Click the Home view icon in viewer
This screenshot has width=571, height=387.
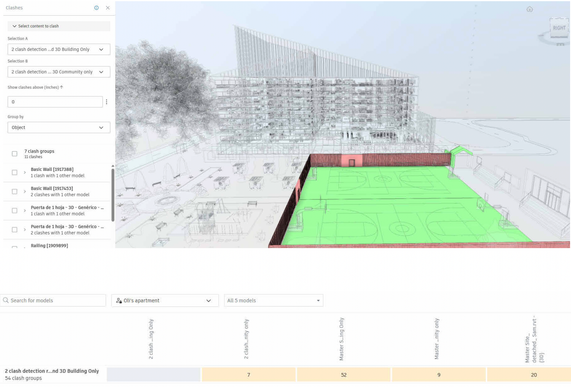(x=529, y=9)
